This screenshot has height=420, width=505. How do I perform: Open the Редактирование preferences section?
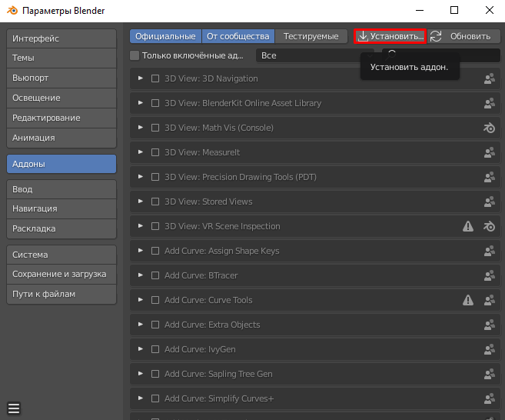coord(61,118)
